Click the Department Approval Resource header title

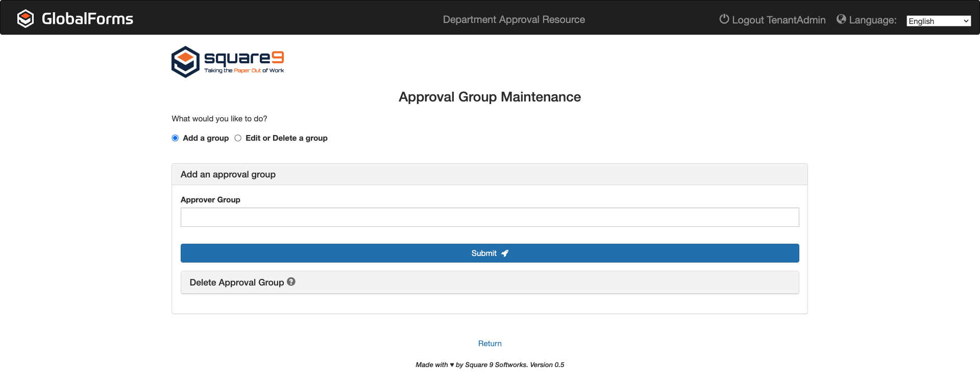pyautogui.click(x=513, y=19)
